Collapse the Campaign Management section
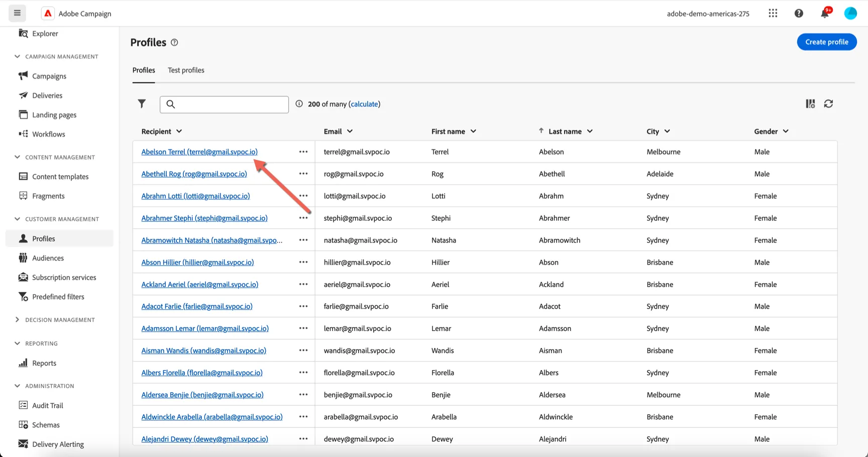868x457 pixels. [18, 56]
